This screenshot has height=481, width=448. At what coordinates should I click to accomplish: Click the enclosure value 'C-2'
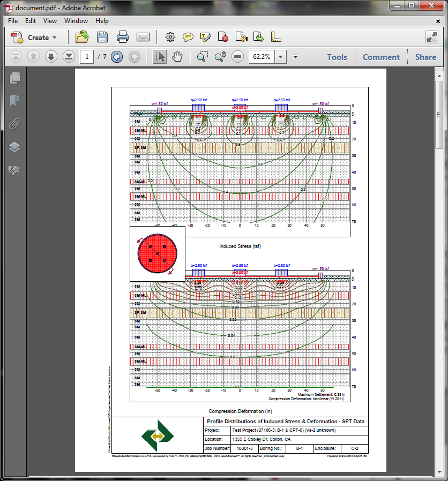pyautogui.click(x=355, y=448)
